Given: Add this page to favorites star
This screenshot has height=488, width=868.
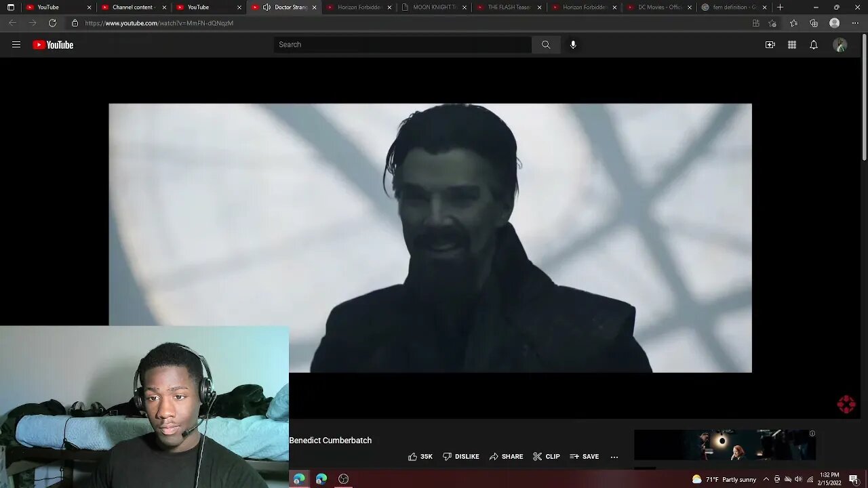Looking at the screenshot, I should (x=772, y=23).
